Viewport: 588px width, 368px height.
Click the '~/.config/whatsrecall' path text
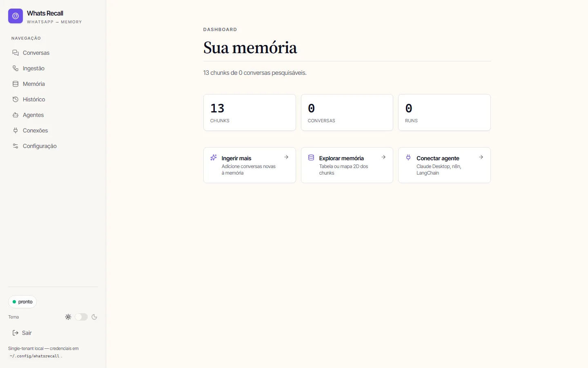(35, 356)
